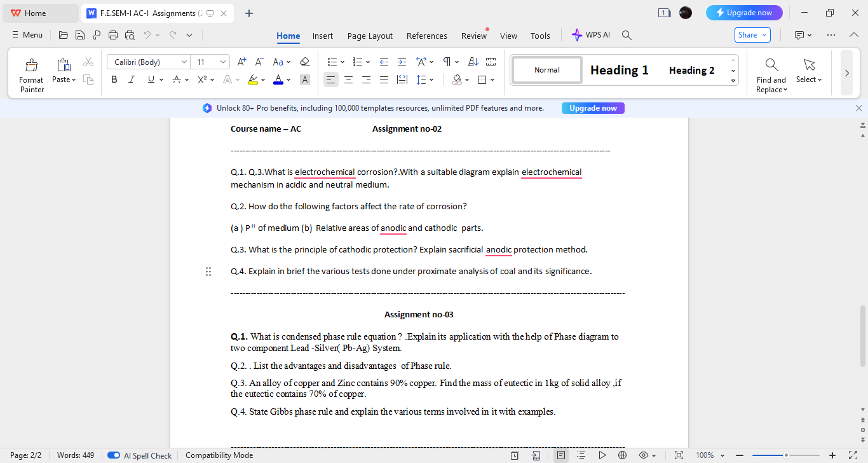Click Upgrade now in the title bar
868x463 pixels.
(744, 13)
